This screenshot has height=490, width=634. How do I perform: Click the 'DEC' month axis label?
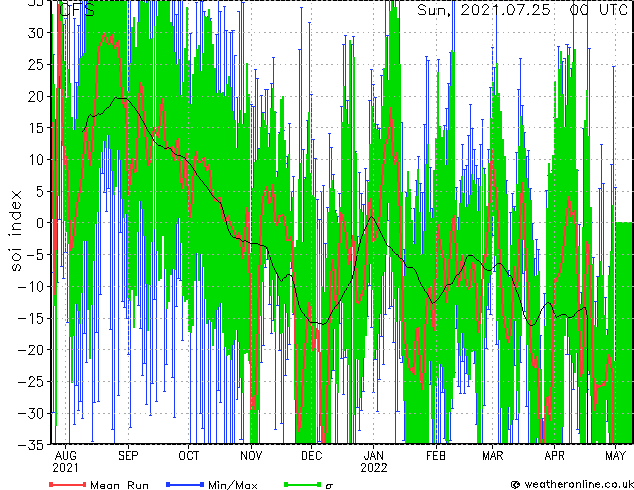(x=312, y=456)
